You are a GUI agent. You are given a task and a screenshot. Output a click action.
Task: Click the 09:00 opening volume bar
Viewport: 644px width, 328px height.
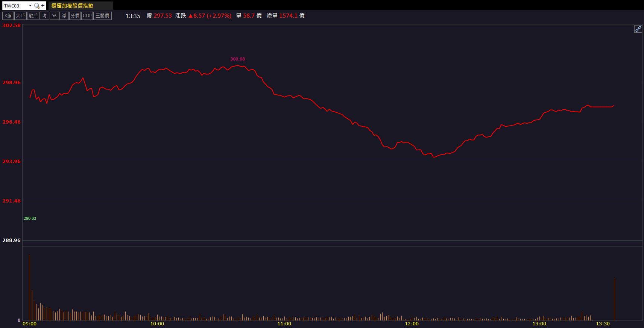[30, 287]
